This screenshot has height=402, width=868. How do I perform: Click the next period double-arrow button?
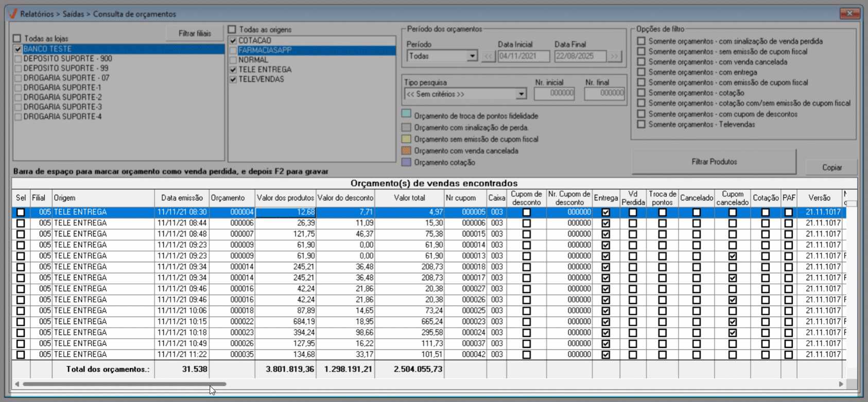coord(615,56)
